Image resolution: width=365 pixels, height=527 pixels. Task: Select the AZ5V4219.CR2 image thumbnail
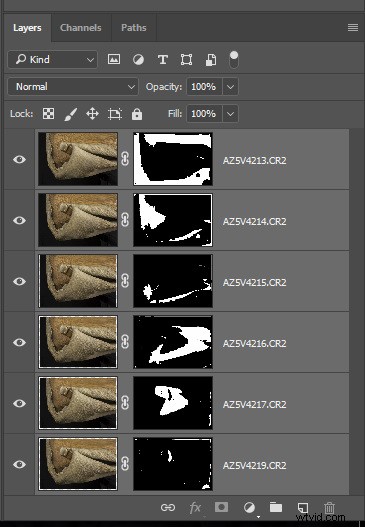(78, 464)
